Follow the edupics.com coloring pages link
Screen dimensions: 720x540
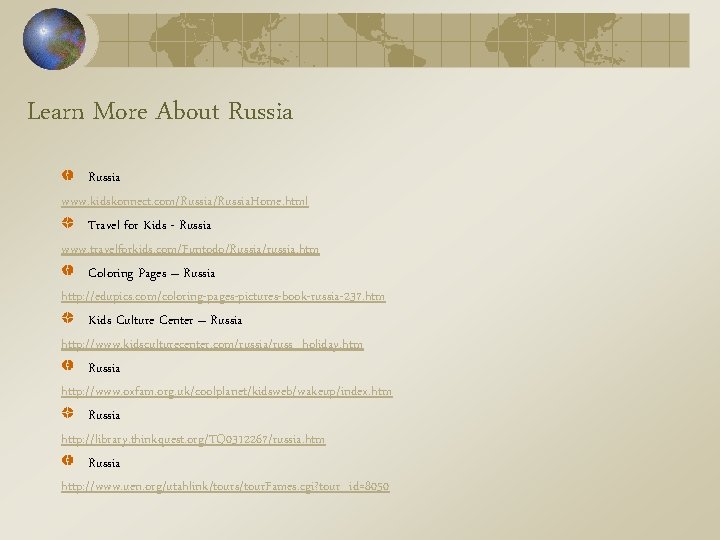pos(223,297)
